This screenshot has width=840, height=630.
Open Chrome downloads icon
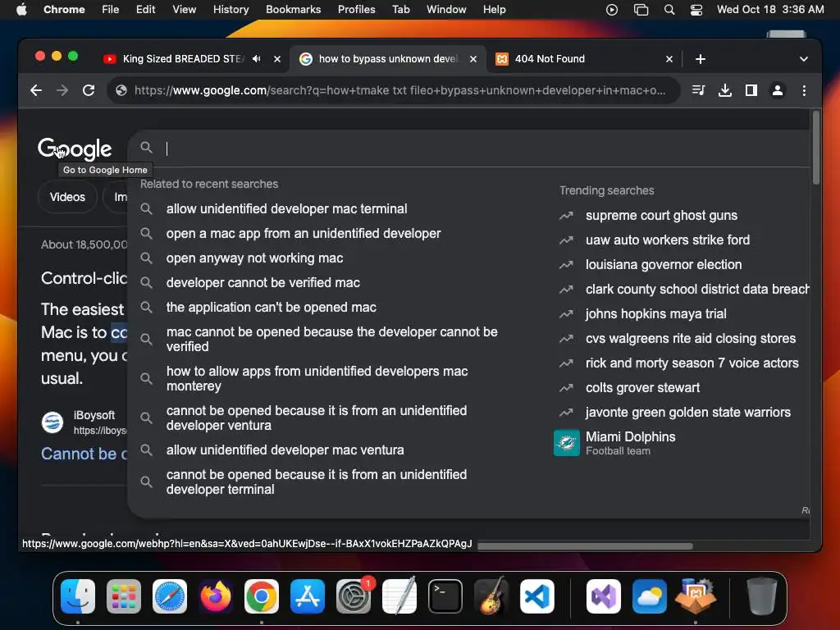(725, 90)
